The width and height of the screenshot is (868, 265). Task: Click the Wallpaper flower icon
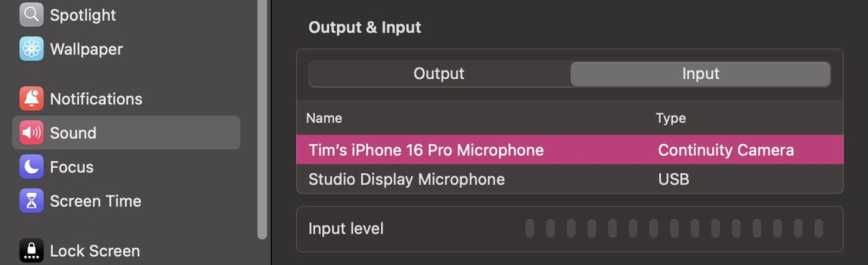point(31,49)
